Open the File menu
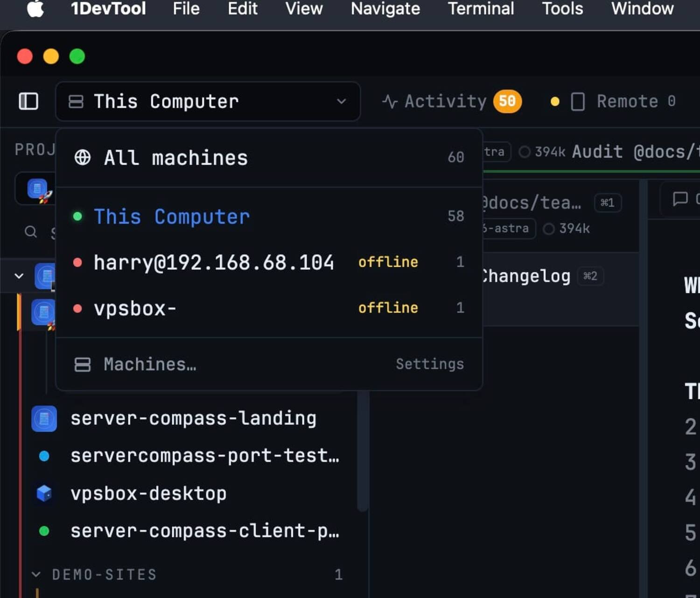 [186, 9]
